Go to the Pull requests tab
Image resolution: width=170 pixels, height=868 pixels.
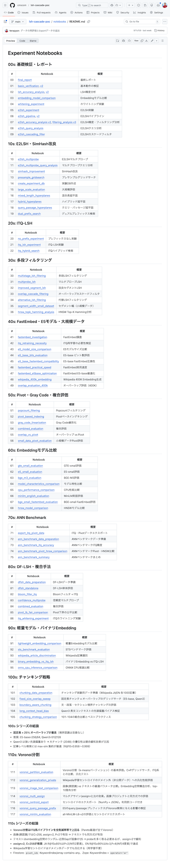click(41, 13)
